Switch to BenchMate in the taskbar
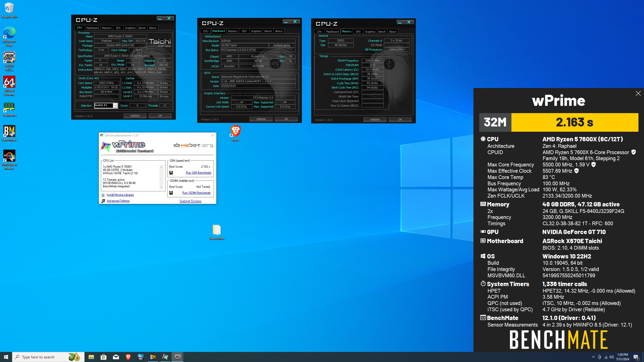This screenshot has height=362, width=644. pyautogui.click(x=153, y=357)
